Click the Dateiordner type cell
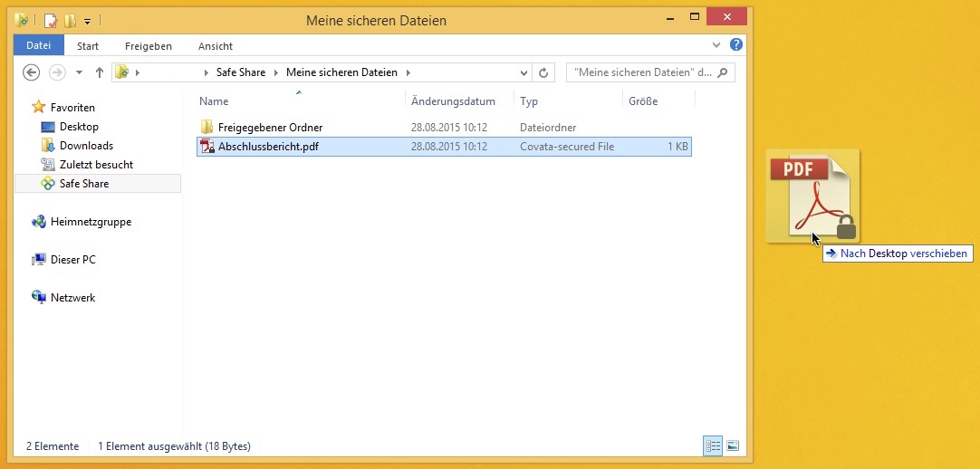The height and width of the screenshot is (469, 980). [548, 128]
